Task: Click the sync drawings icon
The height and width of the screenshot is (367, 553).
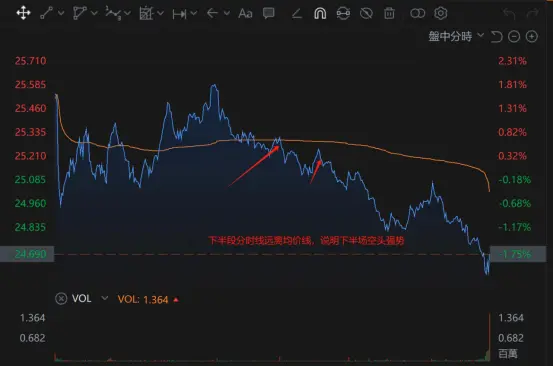Action: tap(343, 13)
